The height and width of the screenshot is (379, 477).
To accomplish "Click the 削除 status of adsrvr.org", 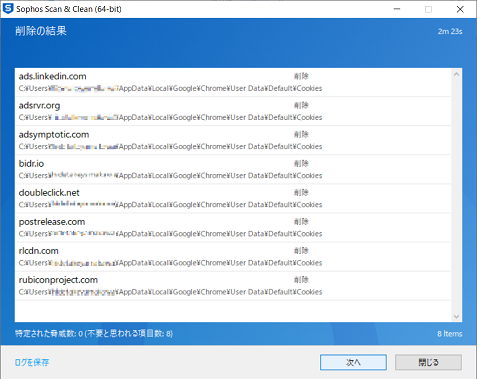I will (301, 105).
